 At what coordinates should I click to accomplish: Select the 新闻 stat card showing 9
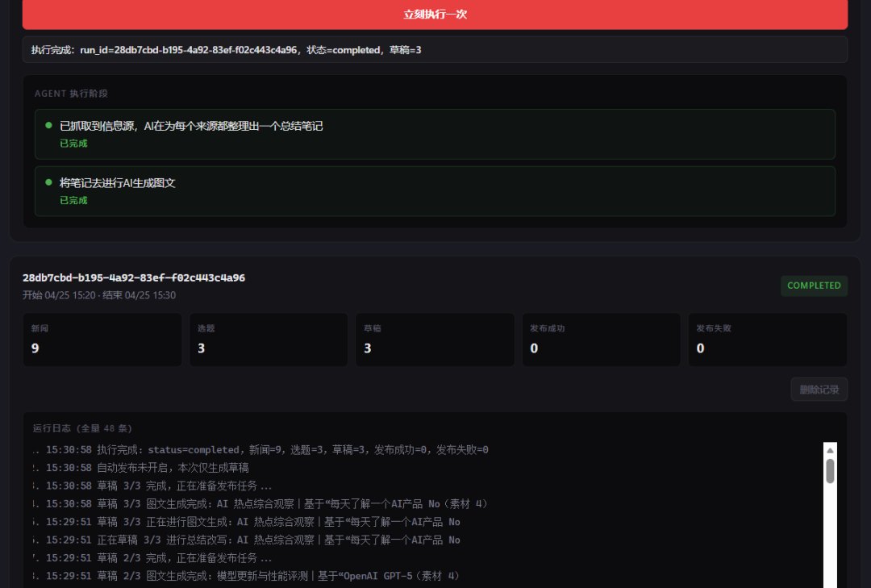point(102,340)
